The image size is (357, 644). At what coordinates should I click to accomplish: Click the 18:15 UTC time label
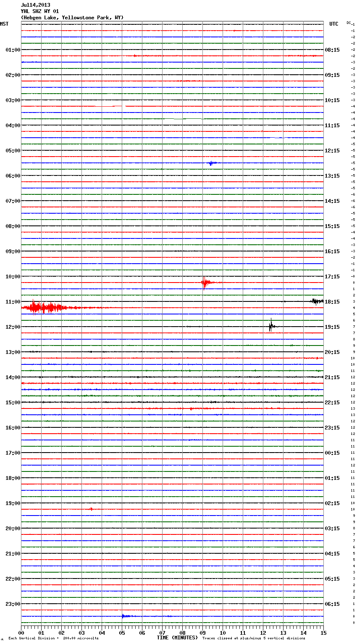(x=332, y=302)
